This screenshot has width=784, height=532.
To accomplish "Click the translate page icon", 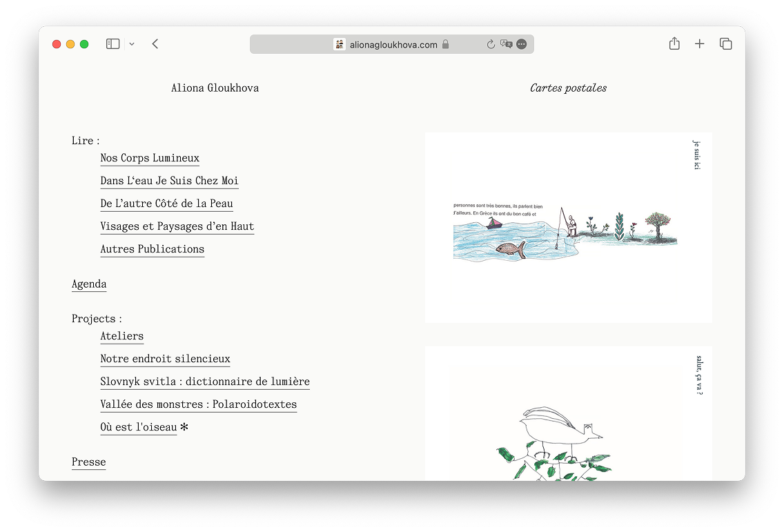I will tap(507, 44).
